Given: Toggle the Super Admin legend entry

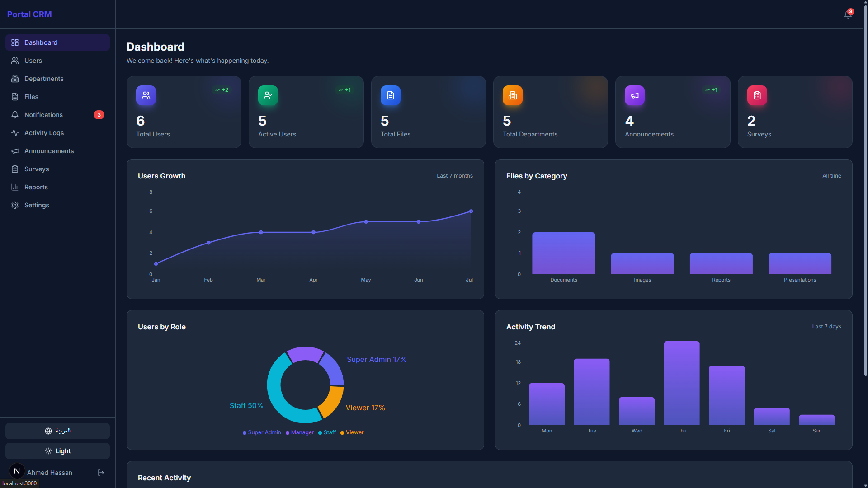Looking at the screenshot, I should pyautogui.click(x=262, y=432).
